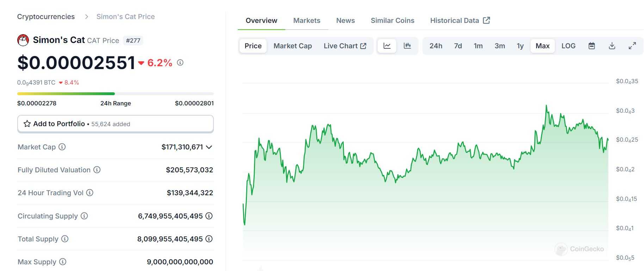Screen dimensions: 644x271
Task: Go to Cryptocurrencies breadcrumb link
Action: click(x=46, y=17)
